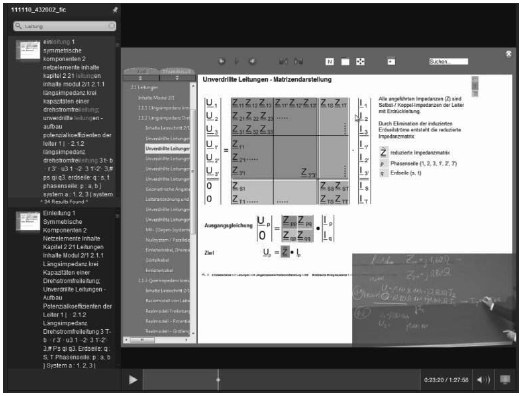Click the first round slide navigation icon
This screenshot has height=396, width=522.
(x=222, y=61)
